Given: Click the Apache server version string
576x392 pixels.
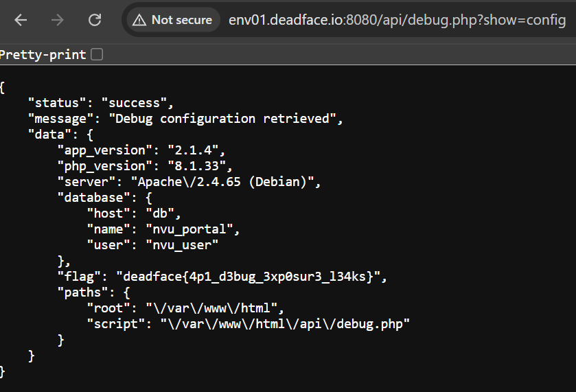Looking at the screenshot, I should coord(220,182).
